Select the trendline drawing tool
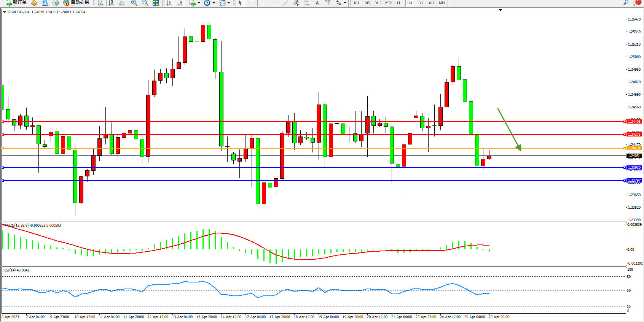 click(285, 3)
